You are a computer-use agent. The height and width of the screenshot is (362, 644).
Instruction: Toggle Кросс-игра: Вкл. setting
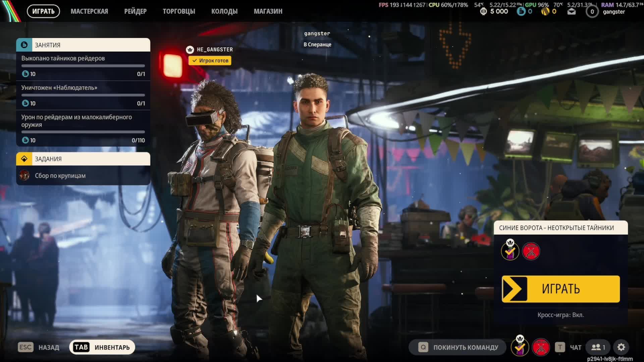(560, 315)
